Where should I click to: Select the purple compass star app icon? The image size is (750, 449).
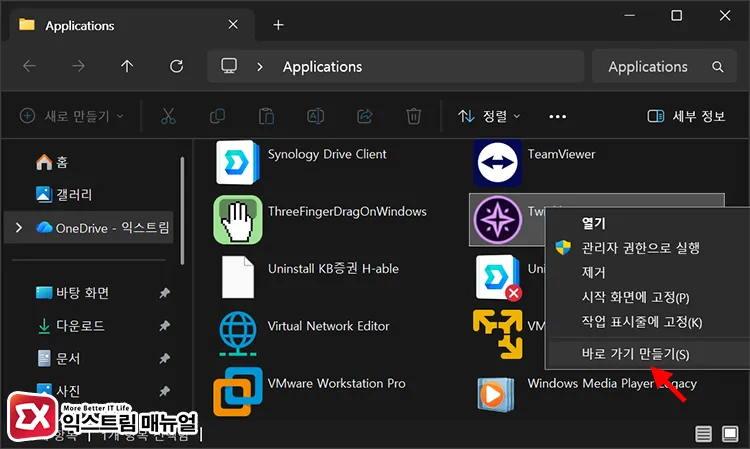click(x=497, y=219)
